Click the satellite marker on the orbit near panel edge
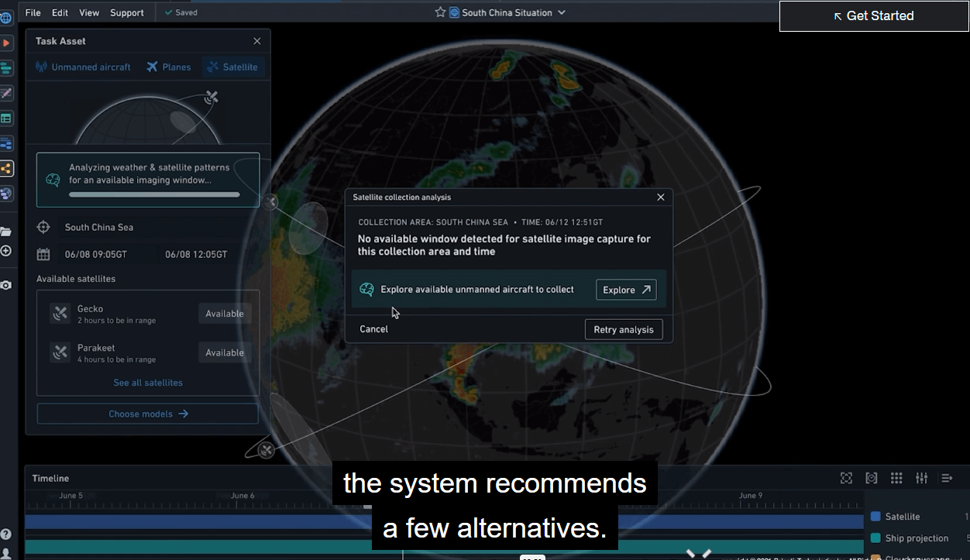The width and height of the screenshot is (970, 560). point(270,201)
